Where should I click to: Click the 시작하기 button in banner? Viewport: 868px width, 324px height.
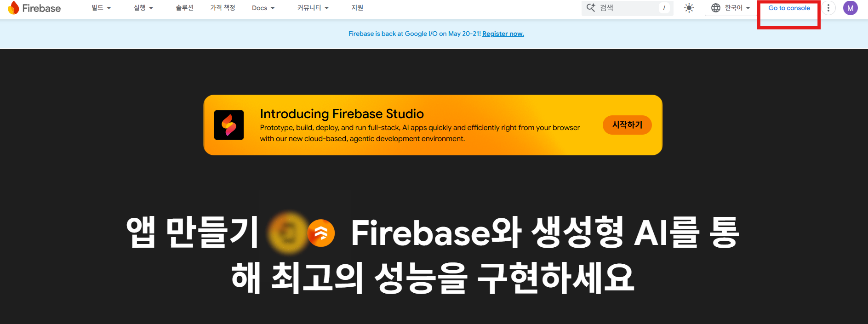[627, 125]
